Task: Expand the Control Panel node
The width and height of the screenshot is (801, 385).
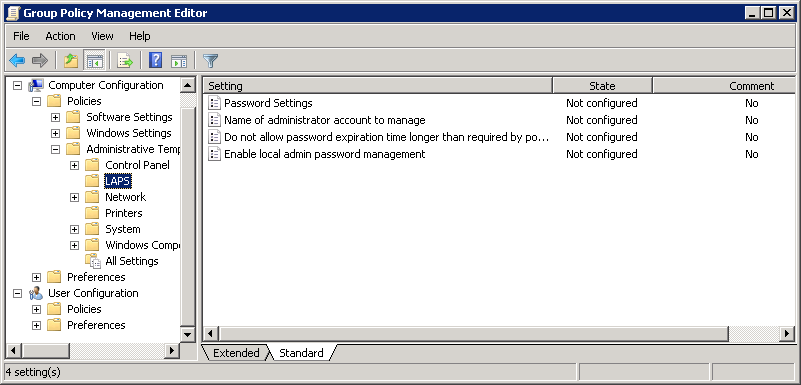Action: coord(74,165)
